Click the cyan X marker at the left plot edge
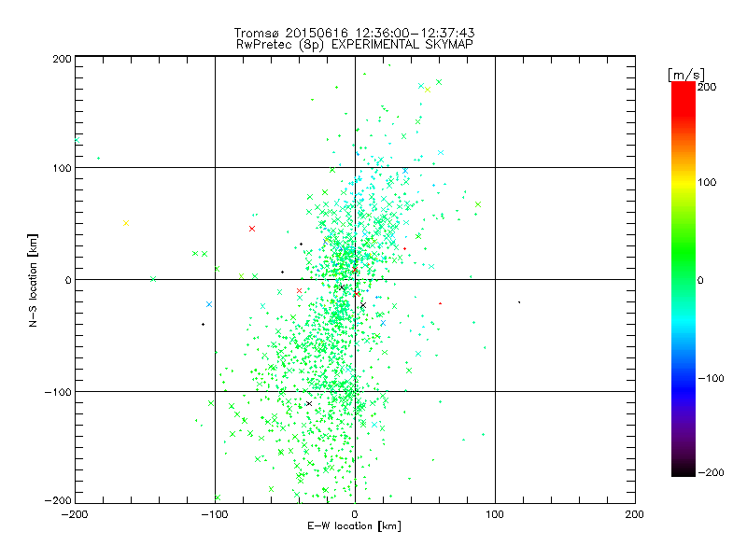 tap(77, 140)
